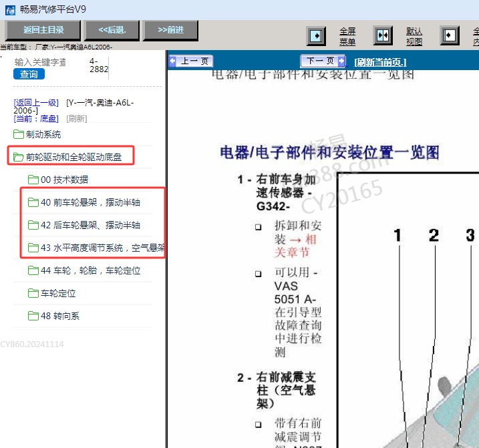Image resolution: width=479 pixels, height=448 pixels.
Task: Click folder icon beside 44 车轮
Action: pos(33,270)
